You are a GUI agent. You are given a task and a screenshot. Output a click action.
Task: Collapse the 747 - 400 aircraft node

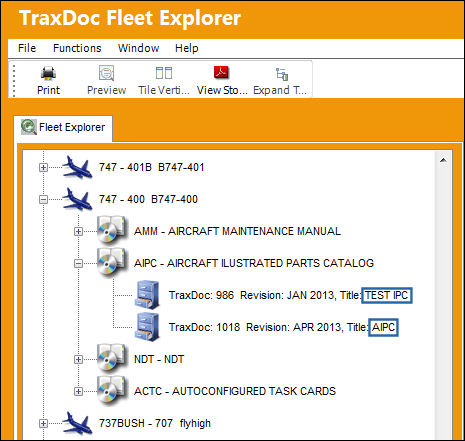coord(43,199)
